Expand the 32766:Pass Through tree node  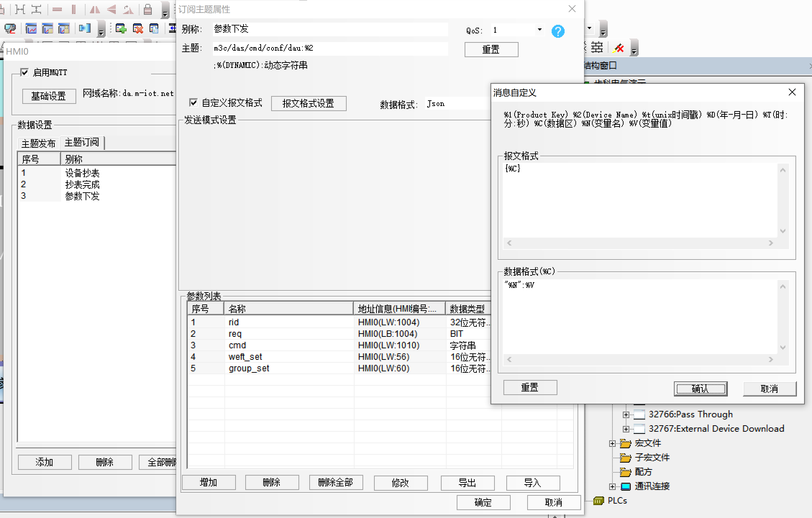(626, 415)
